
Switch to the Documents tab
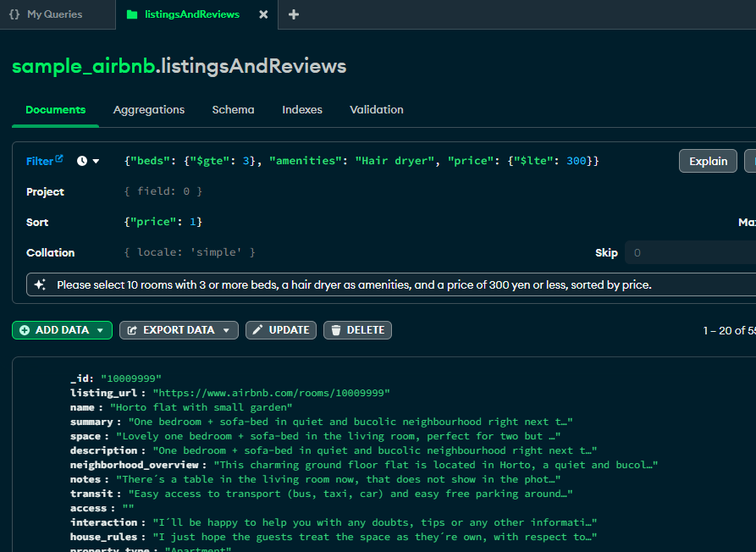click(55, 110)
